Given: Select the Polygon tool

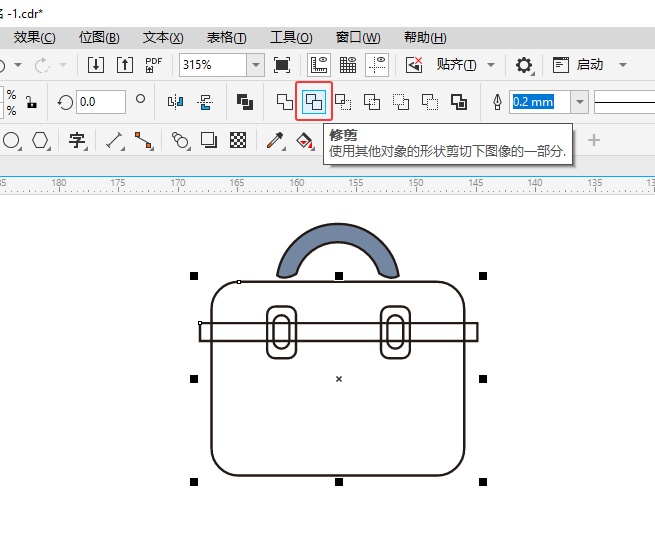Looking at the screenshot, I should tap(41, 140).
